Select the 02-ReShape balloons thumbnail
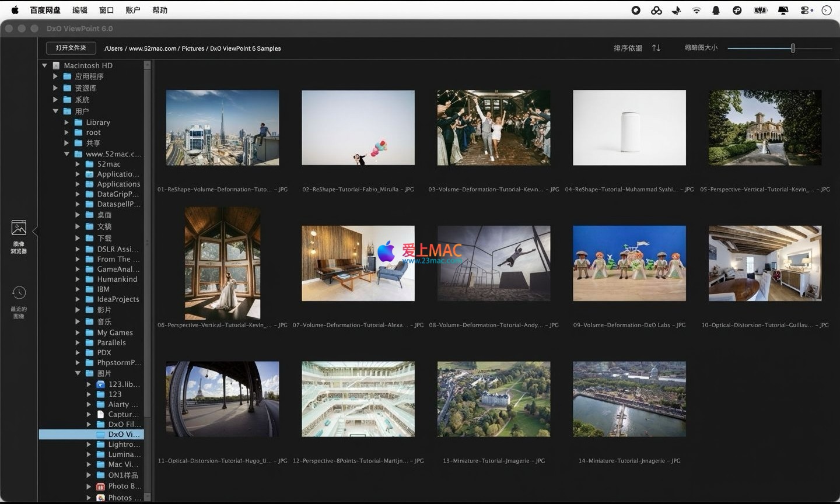 [x=358, y=128]
